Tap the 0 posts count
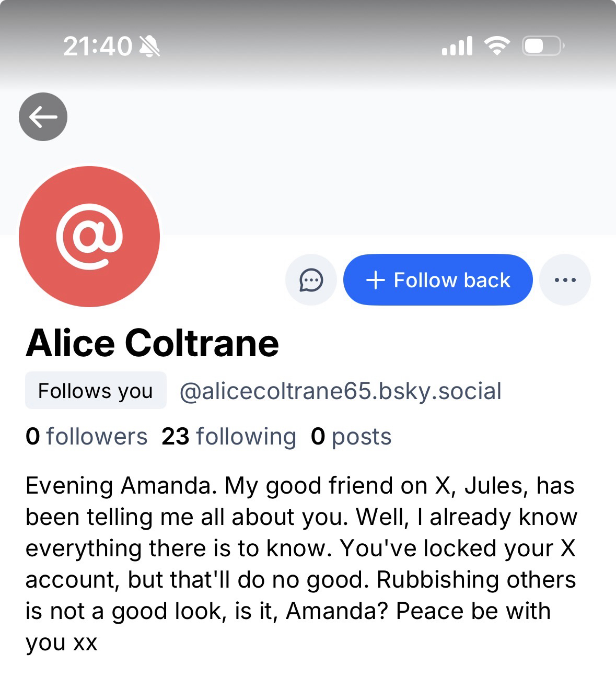 [x=351, y=436]
